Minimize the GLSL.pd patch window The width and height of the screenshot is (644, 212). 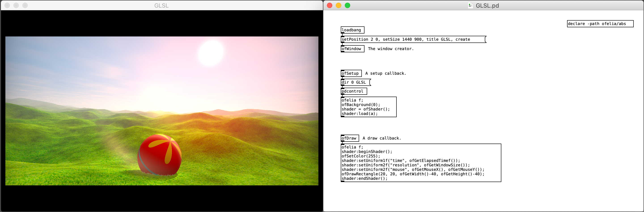pyautogui.click(x=339, y=6)
